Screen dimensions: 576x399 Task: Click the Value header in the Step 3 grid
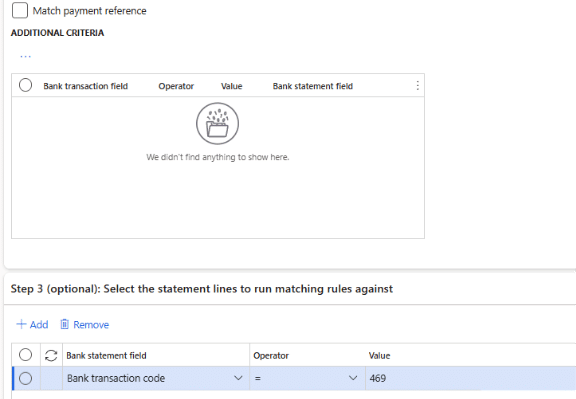click(x=379, y=356)
